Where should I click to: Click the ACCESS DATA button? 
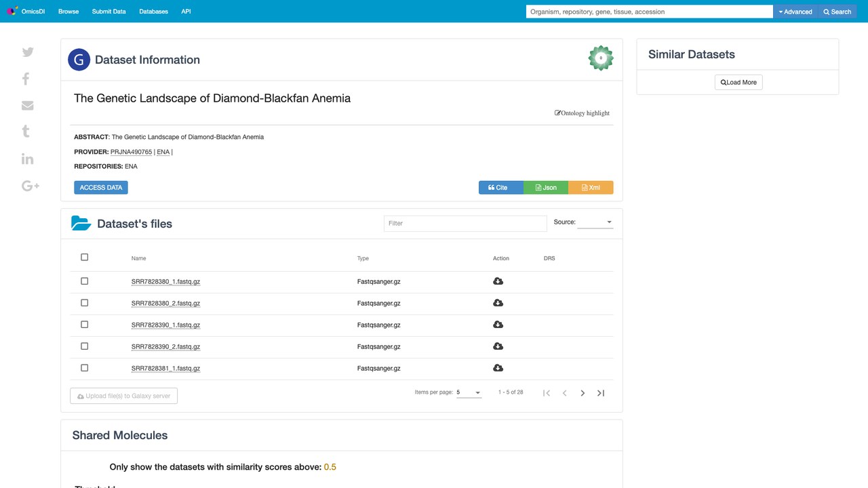point(101,188)
